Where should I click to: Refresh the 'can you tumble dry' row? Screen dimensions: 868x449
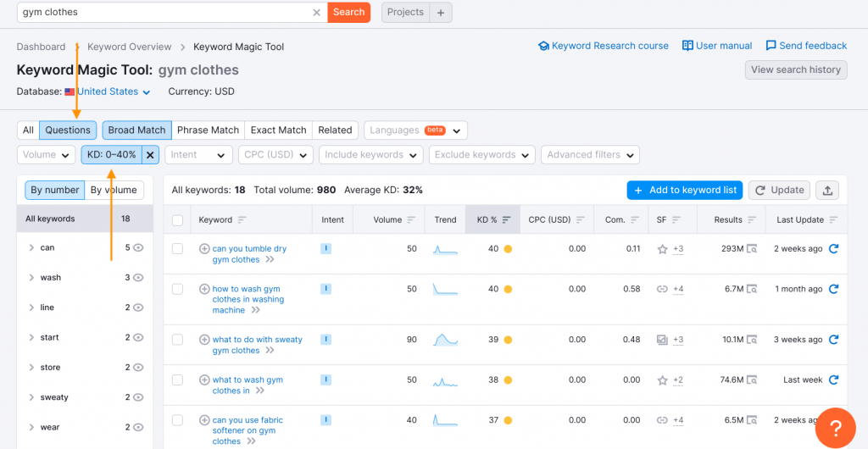pyautogui.click(x=833, y=249)
